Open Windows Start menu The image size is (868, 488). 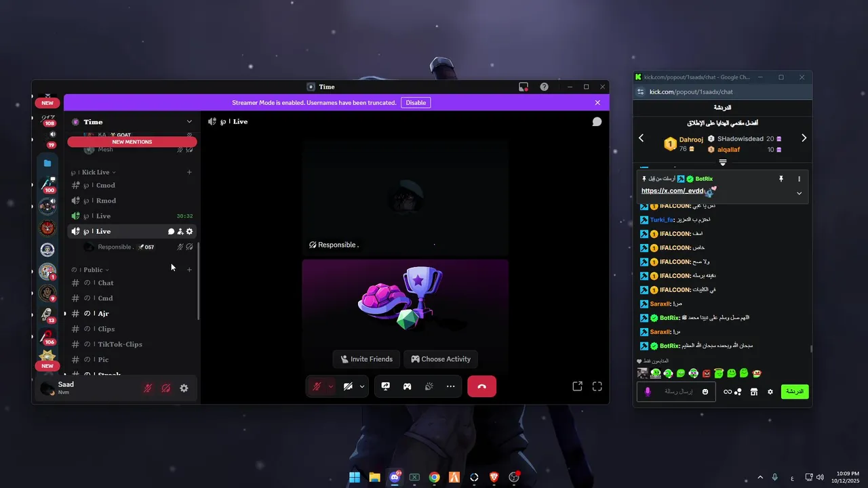(x=355, y=477)
